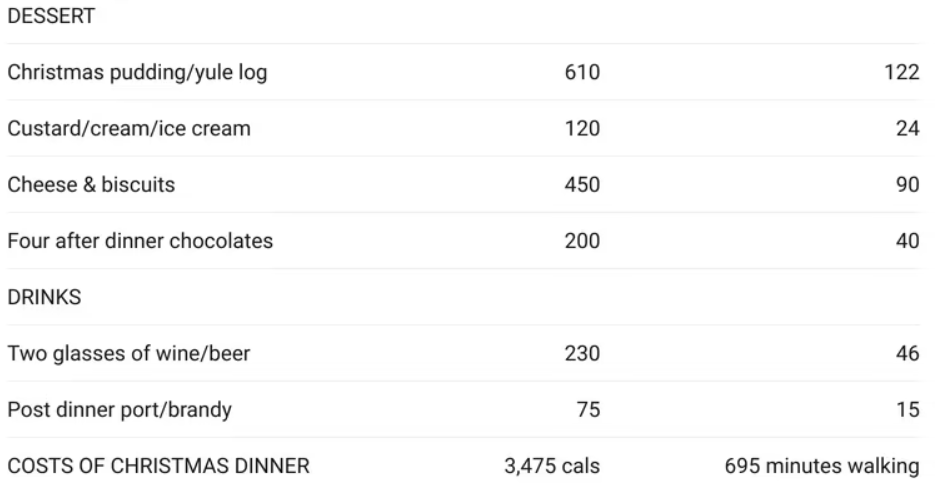Select the Christmas pudding/yule log row label

[137, 73]
